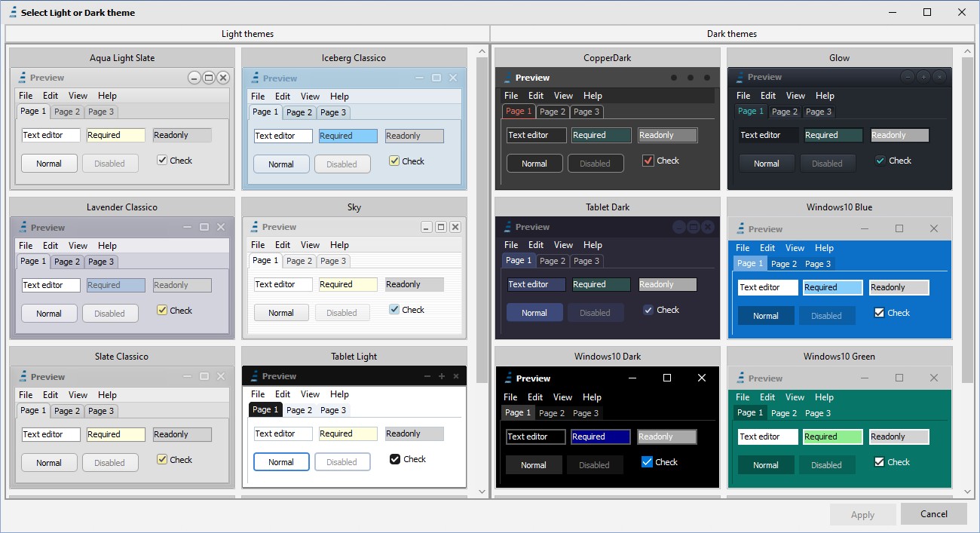Click the minimize icon in Windows10 Blue preview
980x533 pixels.
865,228
